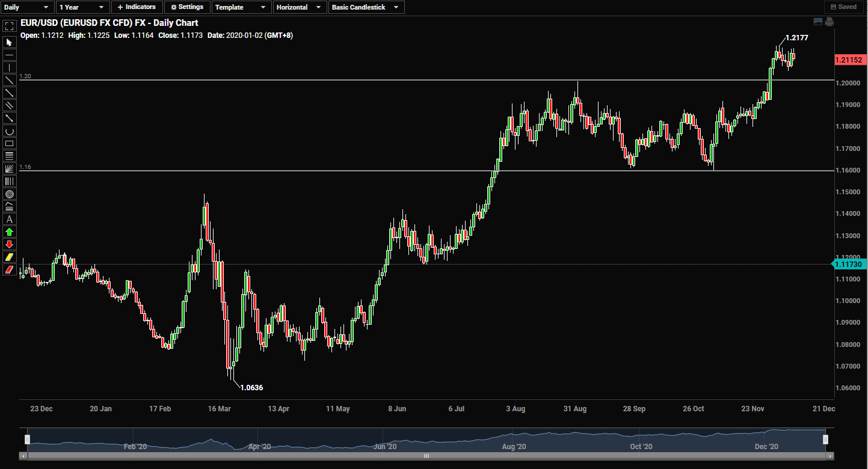Image resolution: width=868 pixels, height=469 pixels.
Task: Select the stacked lines tool above text tool
Action: tap(9, 206)
